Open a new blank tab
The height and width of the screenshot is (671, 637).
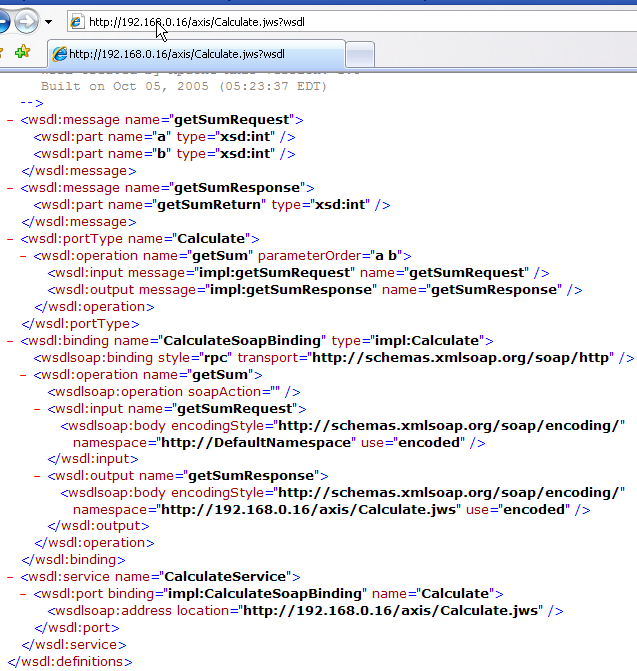point(360,55)
